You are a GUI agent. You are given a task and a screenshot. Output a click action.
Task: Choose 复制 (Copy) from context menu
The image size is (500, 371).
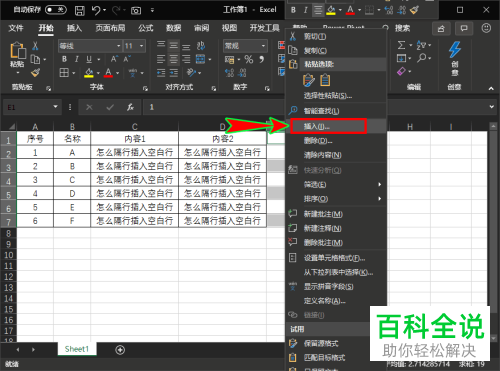[x=336, y=51]
